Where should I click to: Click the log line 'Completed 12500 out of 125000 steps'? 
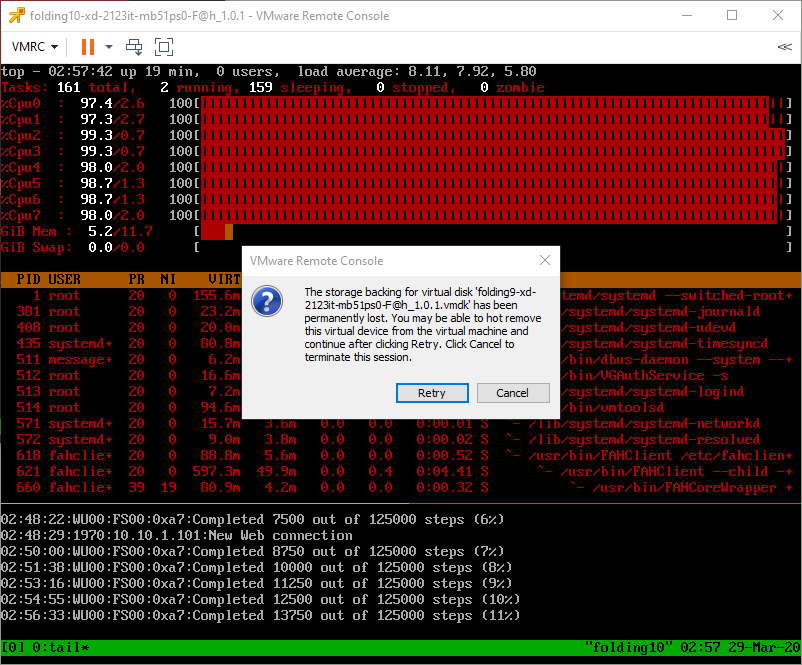pyautogui.click(x=261, y=600)
